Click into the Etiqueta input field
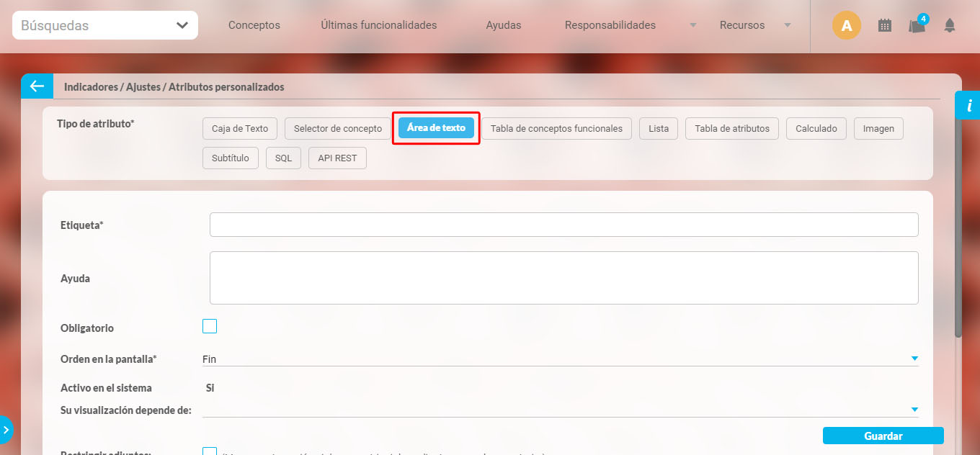This screenshot has height=455, width=980. point(563,225)
